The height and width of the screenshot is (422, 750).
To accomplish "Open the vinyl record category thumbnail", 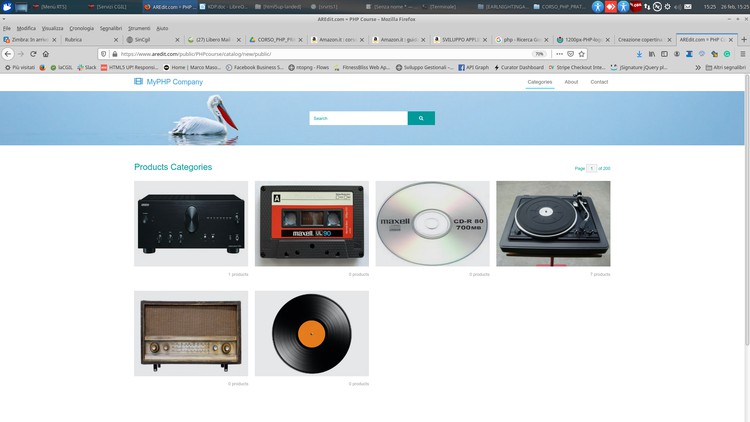I will point(312,333).
